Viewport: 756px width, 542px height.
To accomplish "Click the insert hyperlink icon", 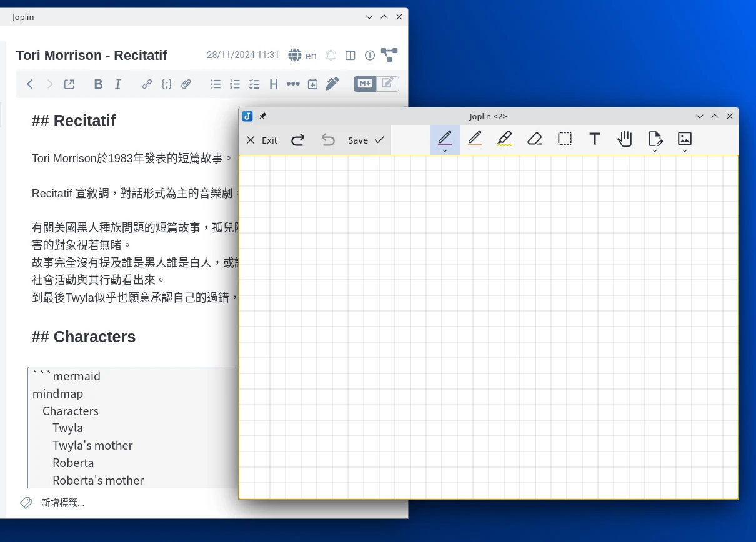I will click(147, 84).
